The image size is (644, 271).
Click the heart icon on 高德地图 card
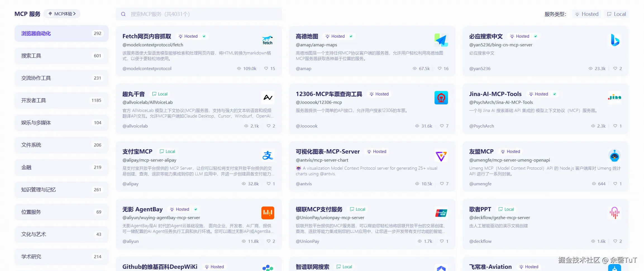(x=440, y=68)
